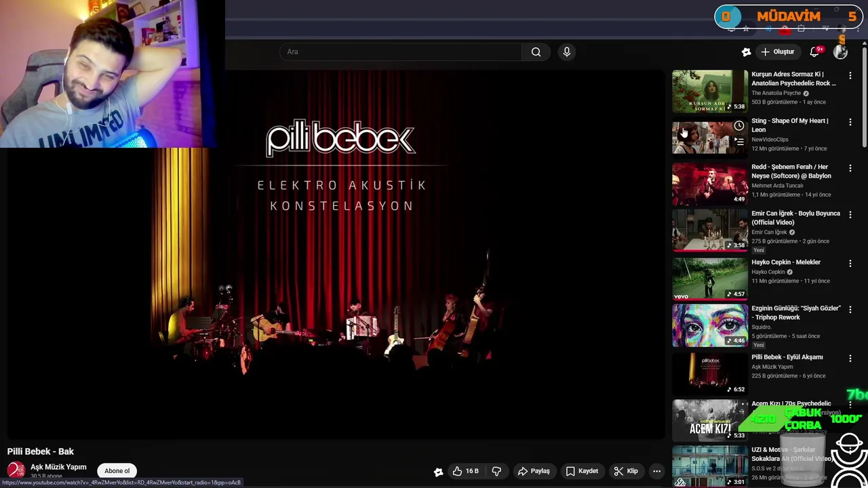Click The Anatolia Psyche channel name
This screenshot has width=868, height=488.
pos(776,93)
